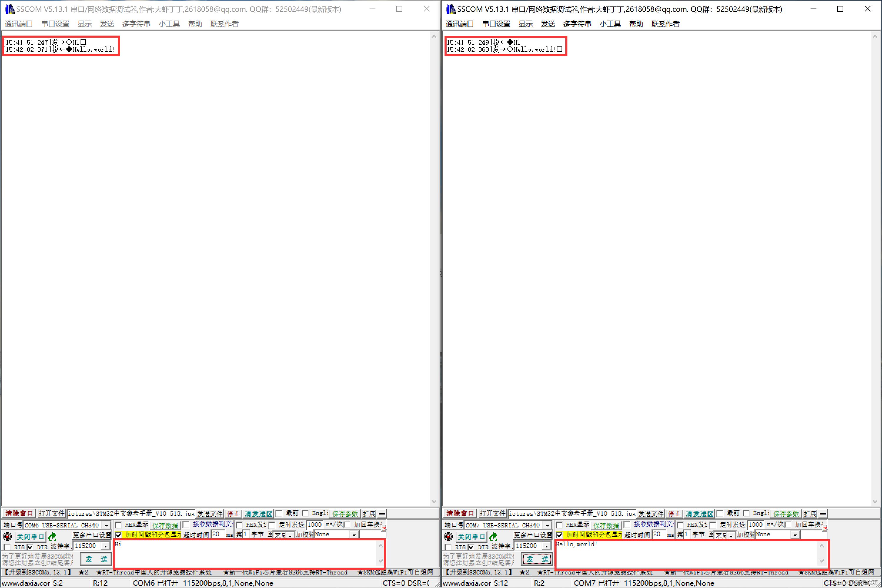Viewport: 882px width, 588px height.
Task: Open the 串口设置 menu in the left window
Action: pos(55,24)
